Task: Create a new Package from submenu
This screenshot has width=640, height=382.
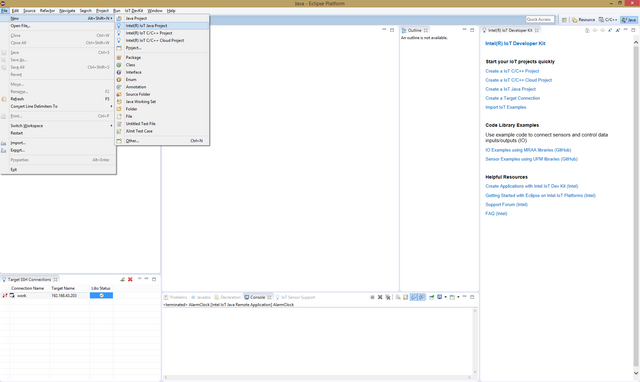Action: point(162,58)
